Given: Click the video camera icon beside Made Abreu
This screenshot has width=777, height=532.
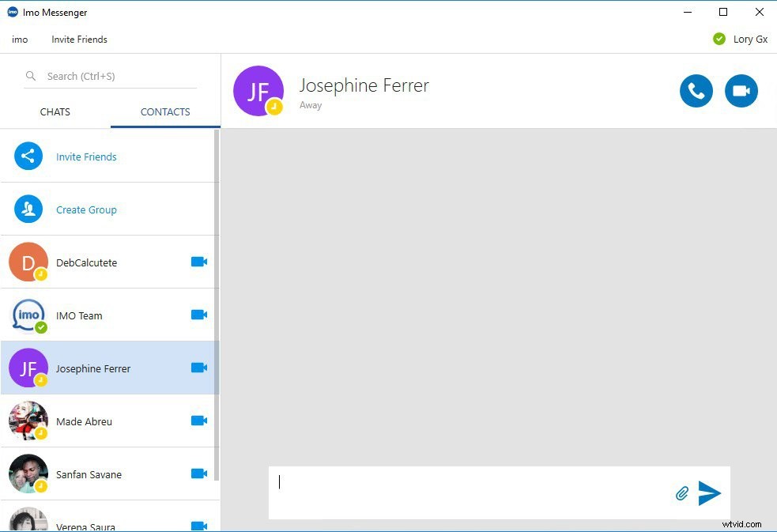Looking at the screenshot, I should pos(198,420).
